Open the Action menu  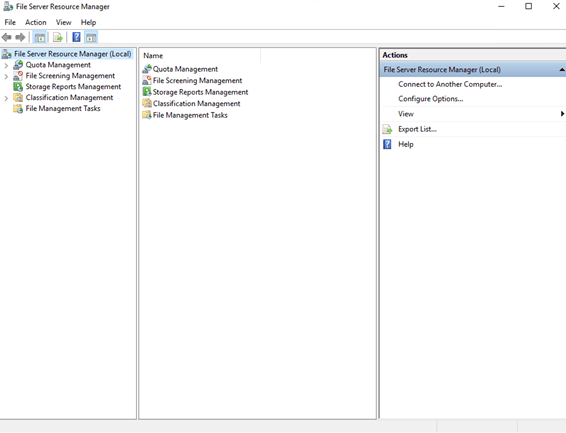coord(36,22)
